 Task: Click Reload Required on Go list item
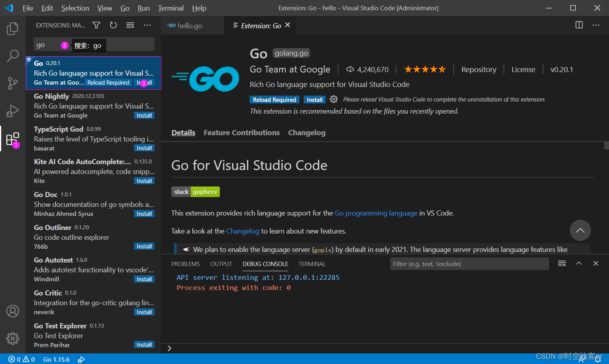[x=108, y=83]
